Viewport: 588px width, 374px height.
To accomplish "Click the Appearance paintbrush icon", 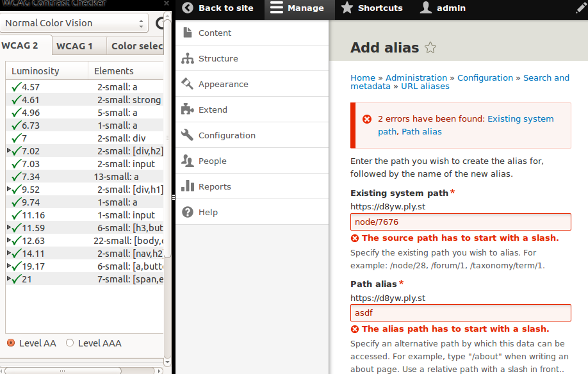I will [x=188, y=84].
